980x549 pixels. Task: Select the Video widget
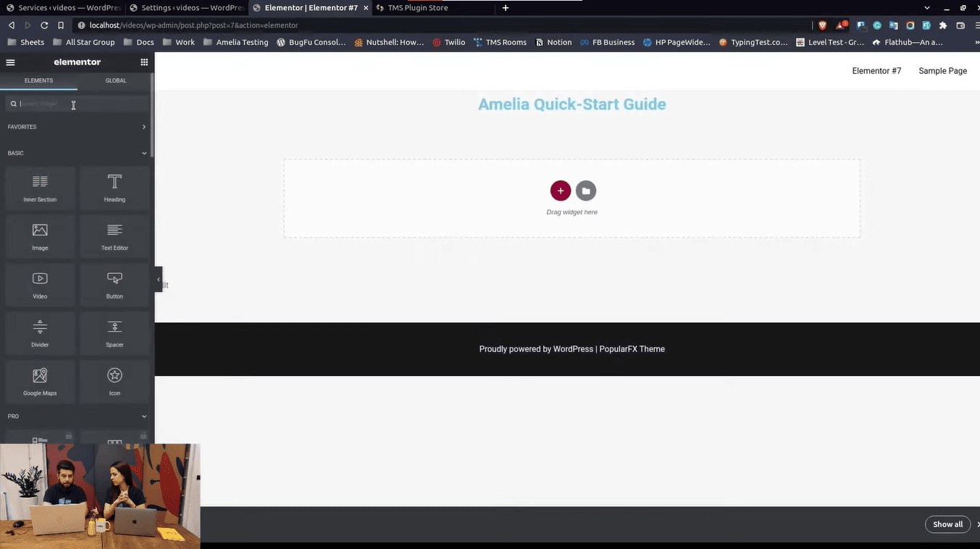[x=40, y=285]
